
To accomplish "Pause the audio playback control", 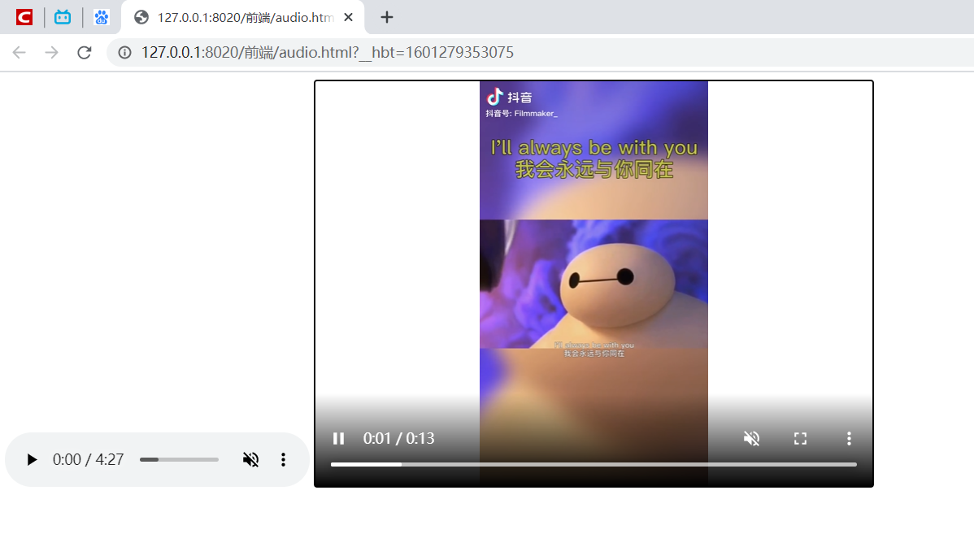I will (x=31, y=459).
